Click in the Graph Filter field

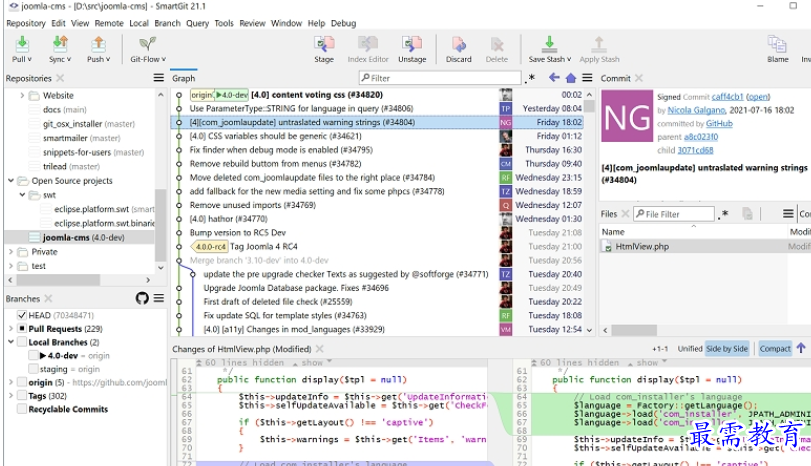(440, 78)
